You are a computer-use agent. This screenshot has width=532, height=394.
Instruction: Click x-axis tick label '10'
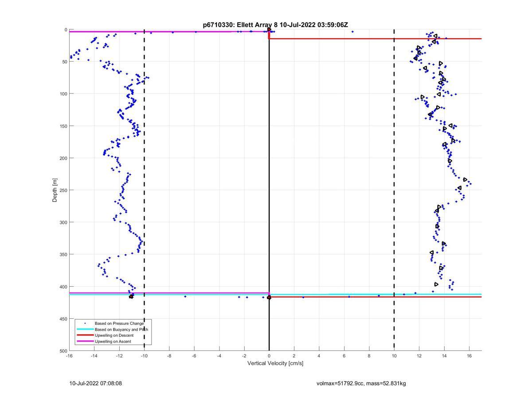[x=394, y=355]
